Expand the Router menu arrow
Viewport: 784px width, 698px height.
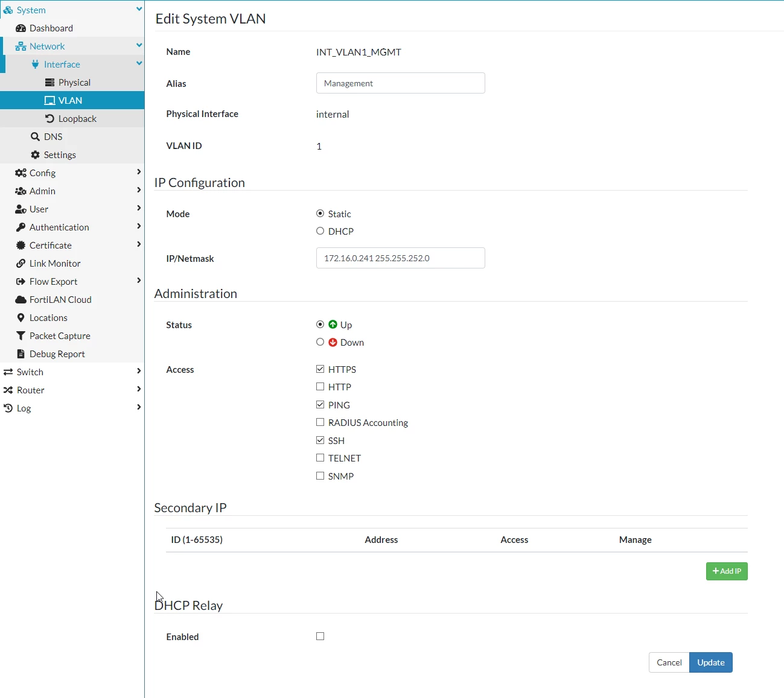[139, 389]
